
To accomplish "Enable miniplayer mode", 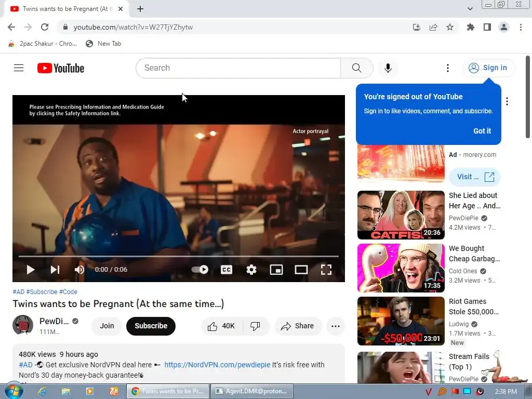I will [276, 270].
